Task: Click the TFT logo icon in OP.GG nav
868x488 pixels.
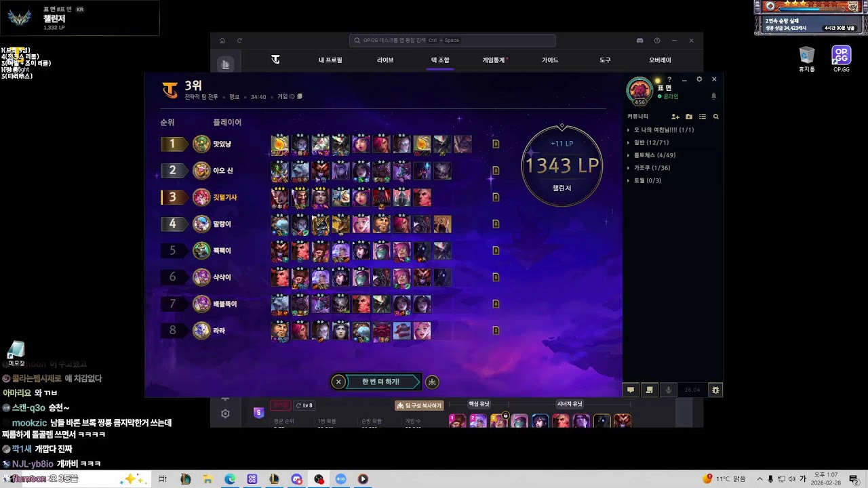Action: tap(275, 60)
